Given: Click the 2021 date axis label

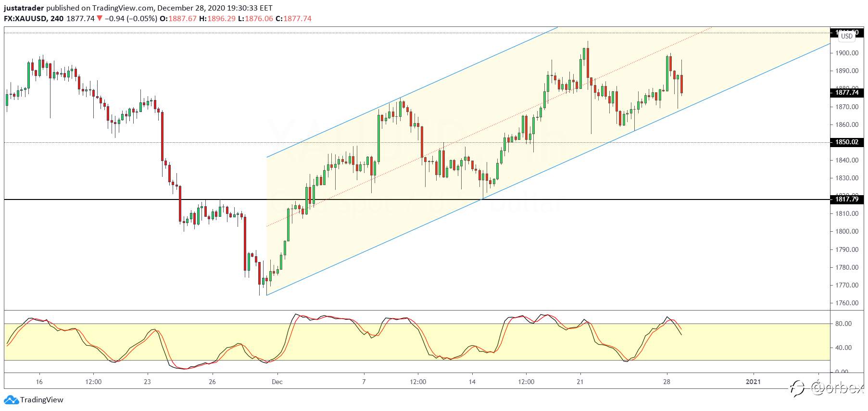Looking at the screenshot, I should 753,382.
